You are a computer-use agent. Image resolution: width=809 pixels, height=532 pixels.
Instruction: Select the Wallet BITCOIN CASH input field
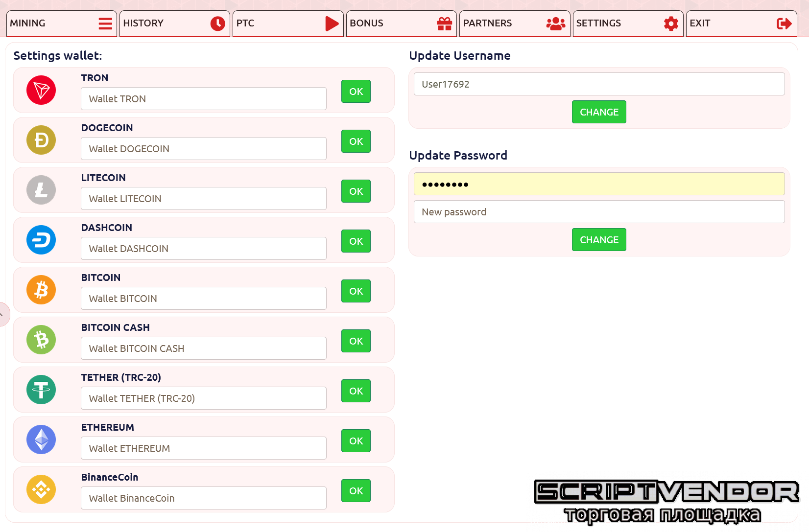click(x=204, y=348)
